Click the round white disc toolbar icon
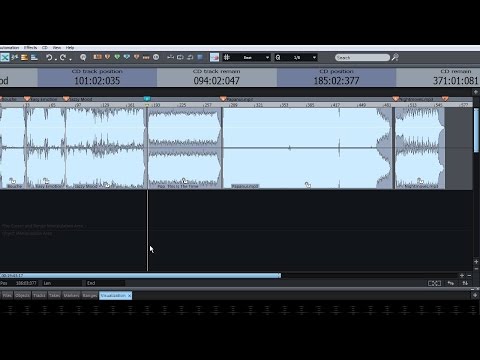 [156, 57]
